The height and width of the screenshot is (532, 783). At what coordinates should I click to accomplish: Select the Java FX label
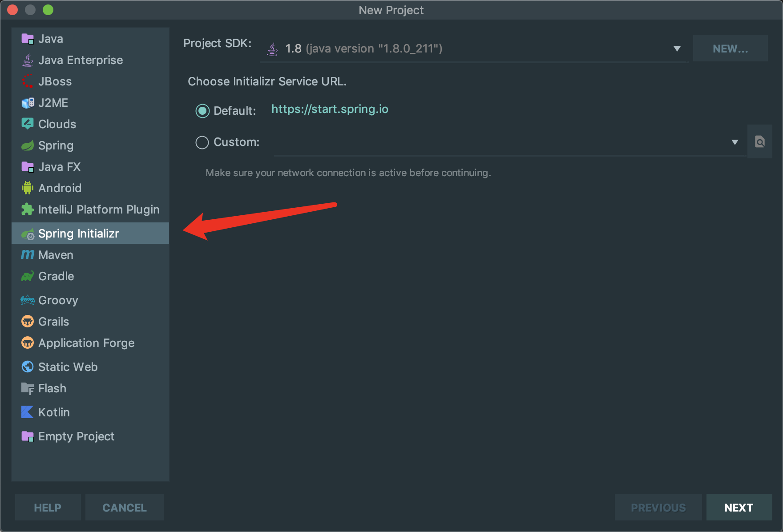pos(59,167)
